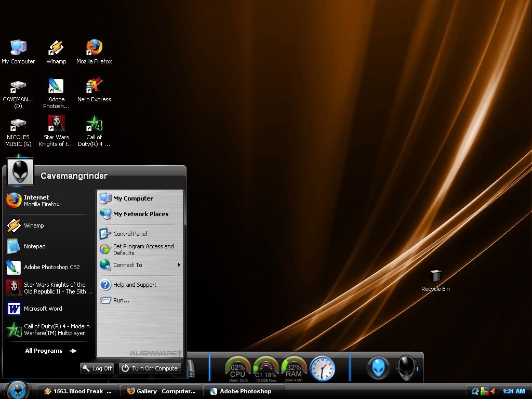Click the black alien head dock icon

[x=406, y=368]
